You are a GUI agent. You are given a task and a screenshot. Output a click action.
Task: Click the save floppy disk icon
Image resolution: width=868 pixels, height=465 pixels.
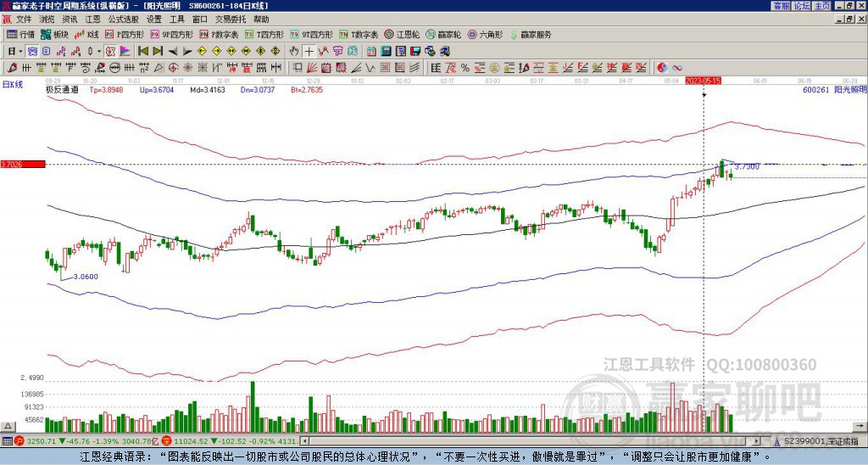tap(415, 51)
